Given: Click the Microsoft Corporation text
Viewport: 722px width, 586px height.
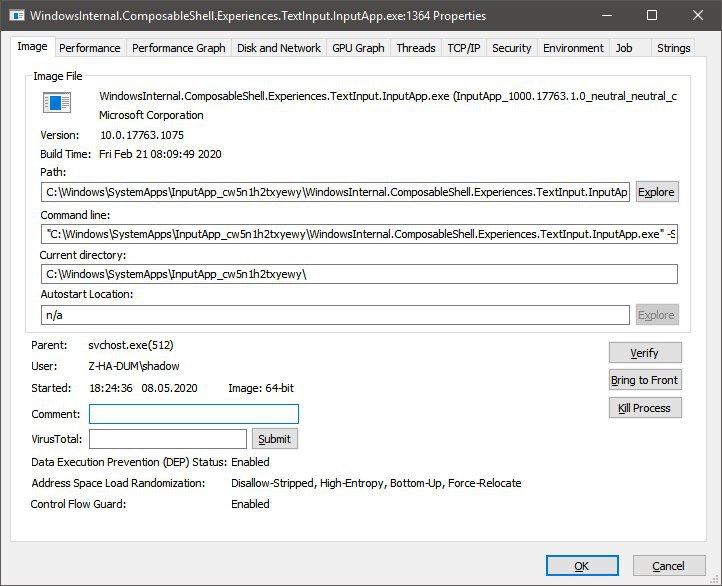Looking at the screenshot, I should (151, 115).
